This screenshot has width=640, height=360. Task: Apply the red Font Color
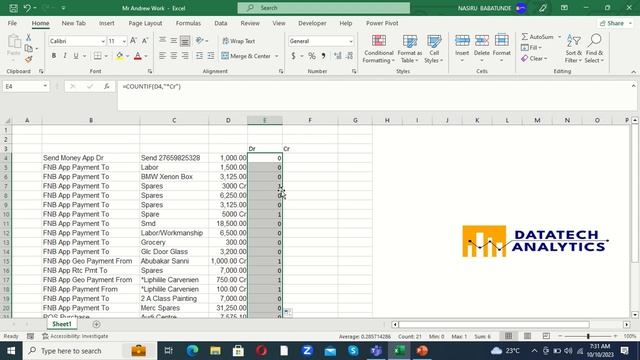(138, 56)
